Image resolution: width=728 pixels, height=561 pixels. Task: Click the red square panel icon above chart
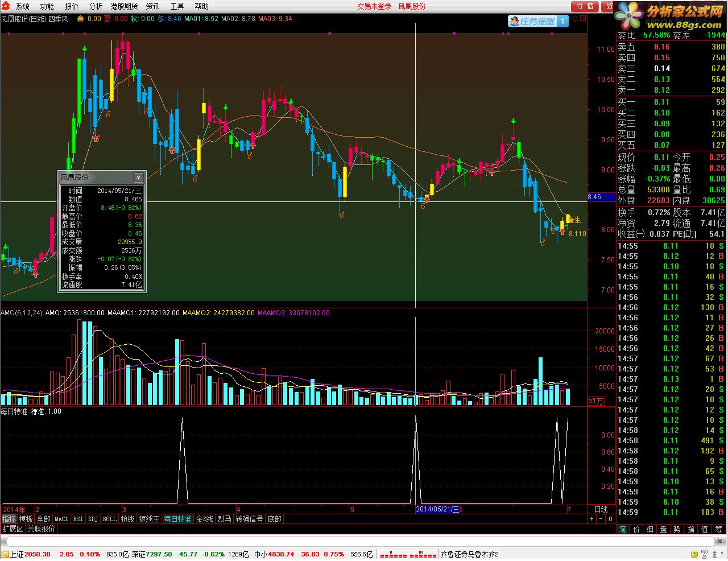pyautogui.click(x=583, y=18)
